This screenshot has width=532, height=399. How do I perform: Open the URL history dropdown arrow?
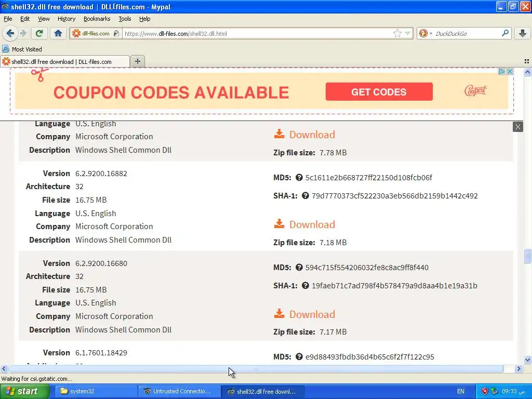point(408,33)
